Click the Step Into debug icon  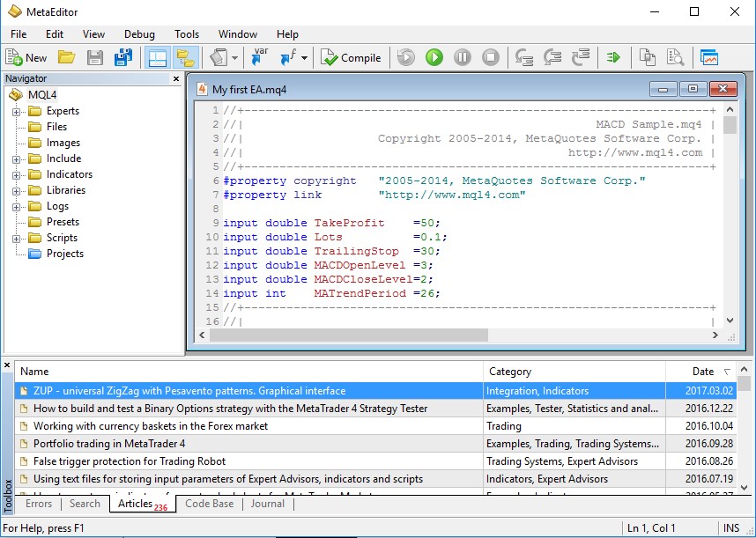[x=524, y=58]
